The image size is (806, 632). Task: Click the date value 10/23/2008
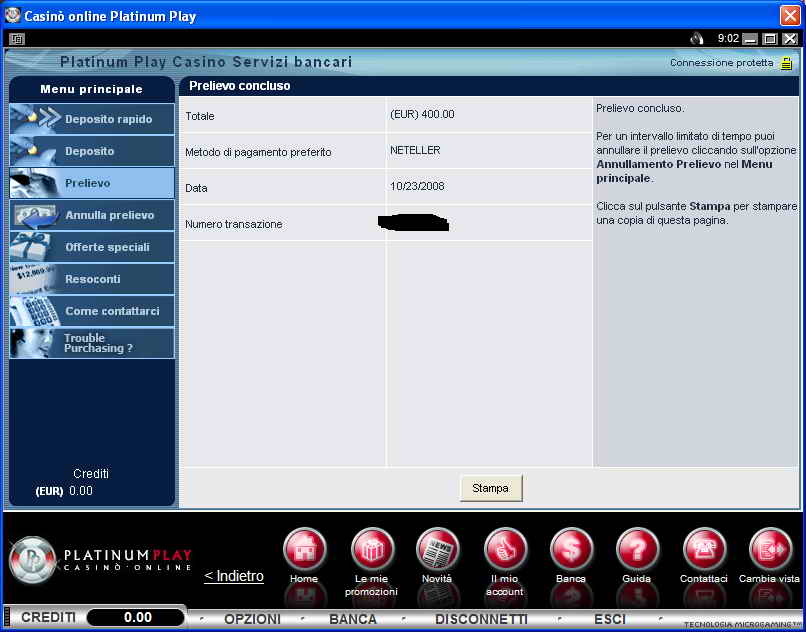pos(417,186)
